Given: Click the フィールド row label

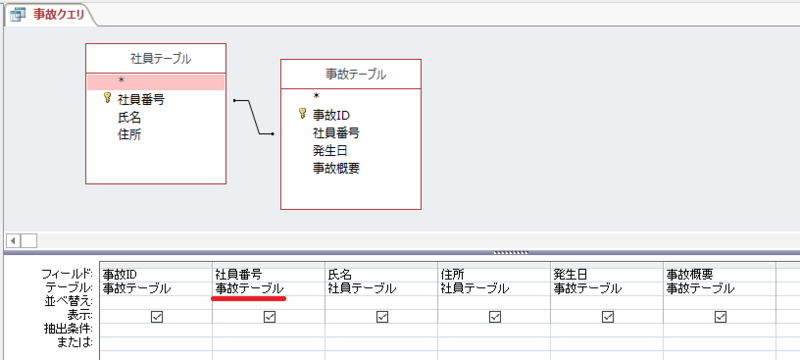Looking at the screenshot, I should [67, 274].
